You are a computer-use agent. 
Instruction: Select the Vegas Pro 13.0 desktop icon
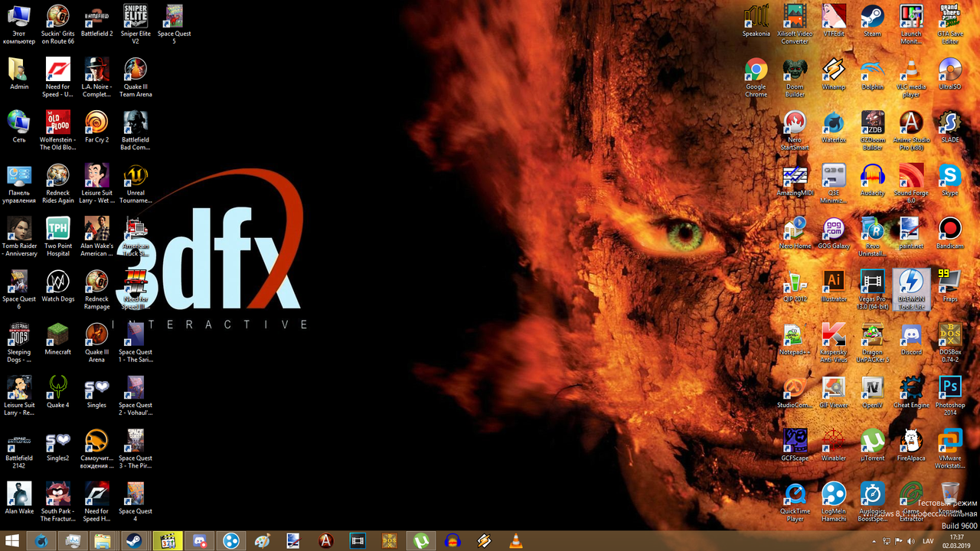(x=872, y=289)
